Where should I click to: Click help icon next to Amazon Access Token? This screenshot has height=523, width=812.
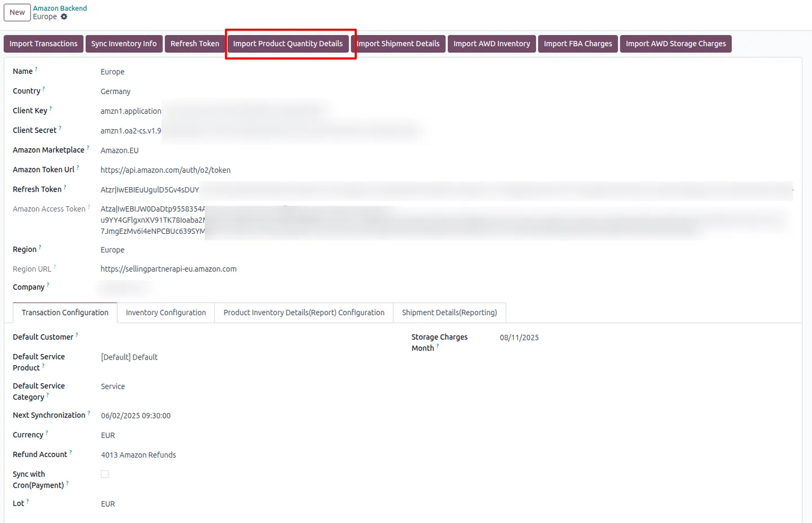(x=89, y=207)
